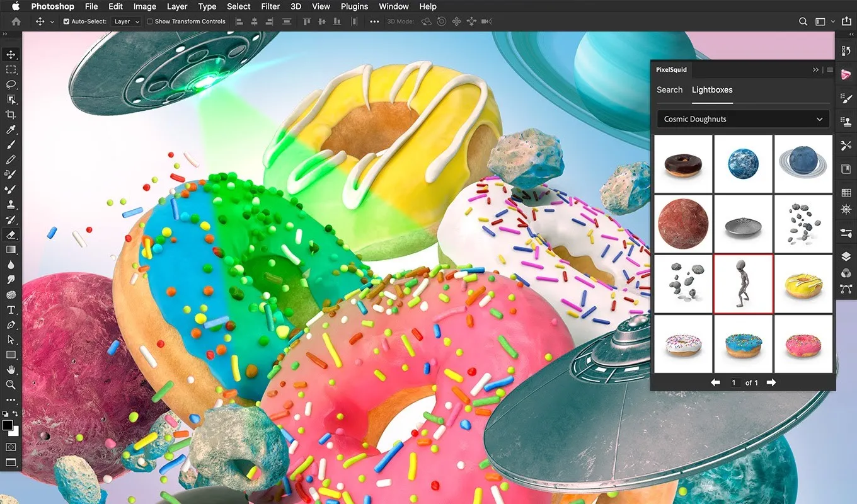Open more align options three dots

[374, 21]
